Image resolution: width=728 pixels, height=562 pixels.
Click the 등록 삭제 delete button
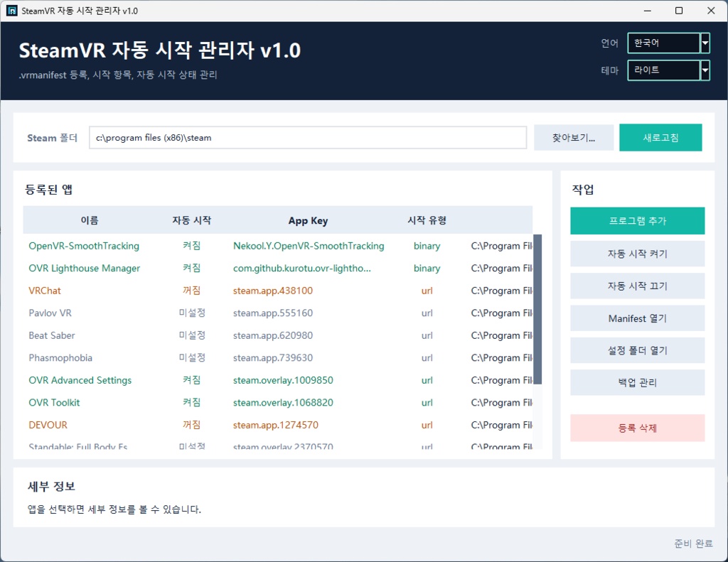pos(638,428)
